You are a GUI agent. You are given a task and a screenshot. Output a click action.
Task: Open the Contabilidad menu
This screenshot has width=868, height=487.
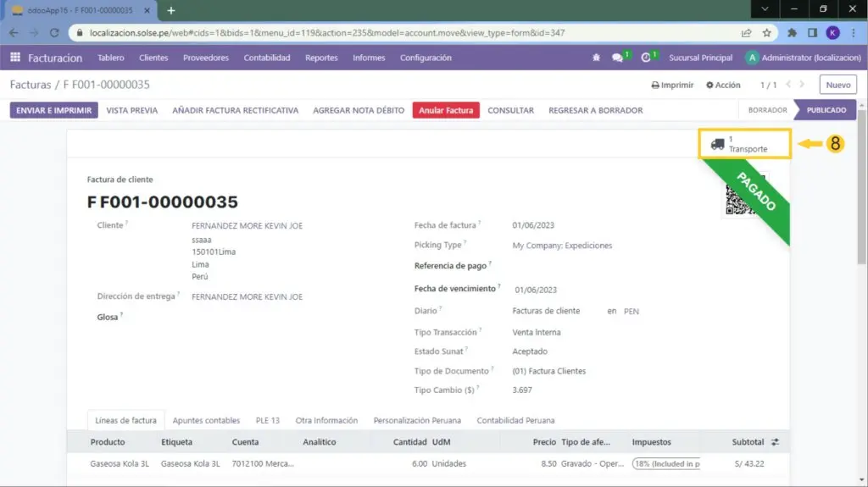267,58
